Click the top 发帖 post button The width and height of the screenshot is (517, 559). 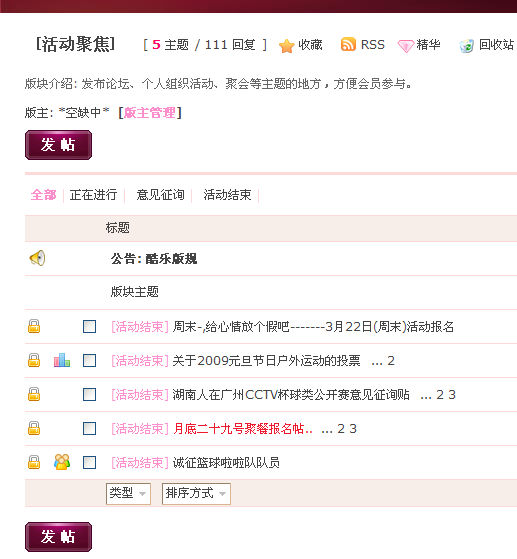(58, 145)
